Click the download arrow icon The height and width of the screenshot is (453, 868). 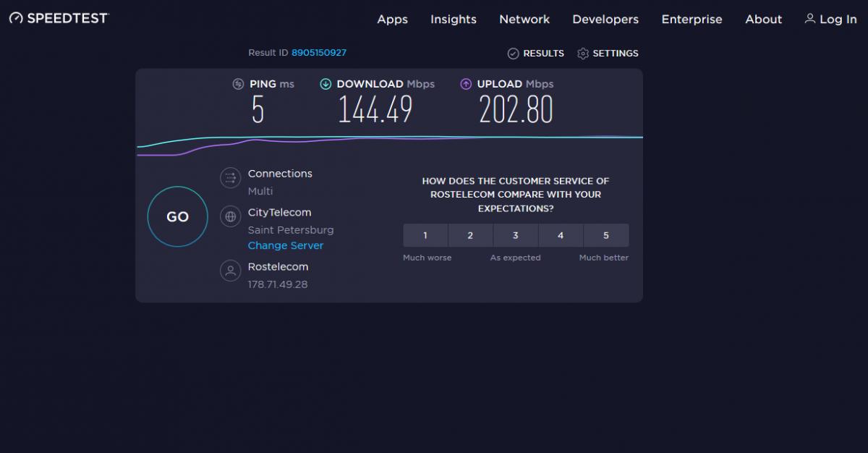[325, 84]
